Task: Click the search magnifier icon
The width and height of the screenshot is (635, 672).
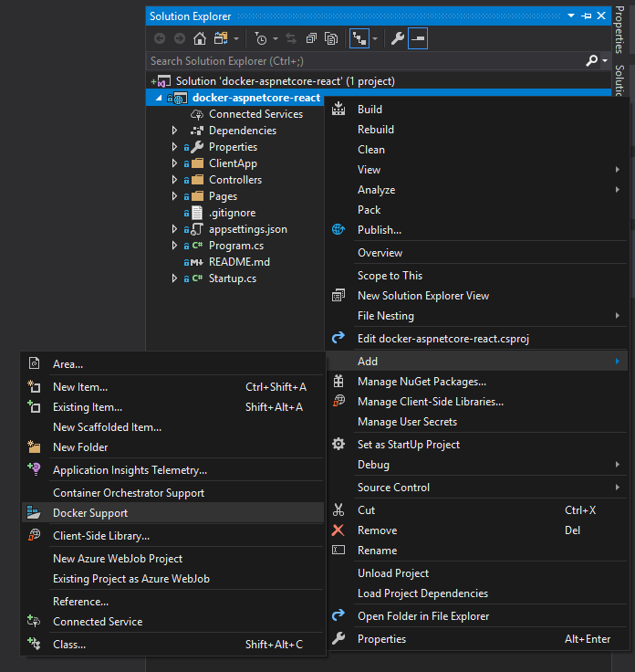Action: tap(592, 61)
